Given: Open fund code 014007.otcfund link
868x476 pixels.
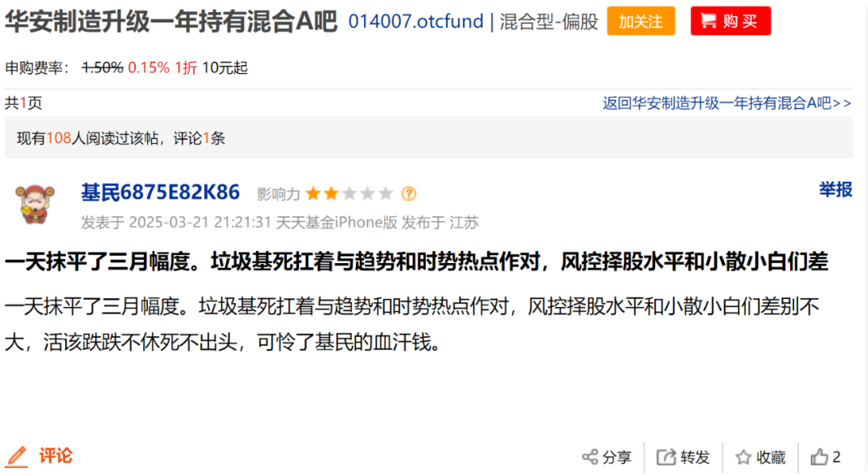Looking at the screenshot, I should tap(416, 21).
